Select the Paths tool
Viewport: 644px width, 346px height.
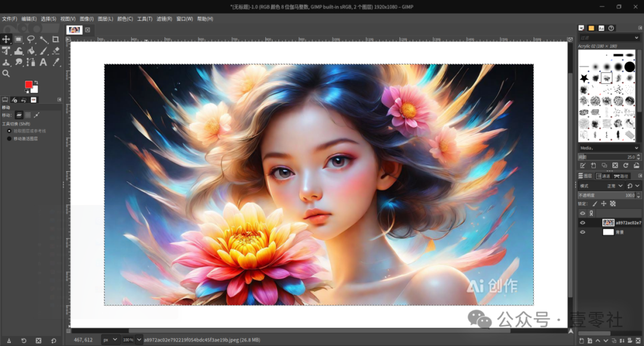click(x=31, y=63)
